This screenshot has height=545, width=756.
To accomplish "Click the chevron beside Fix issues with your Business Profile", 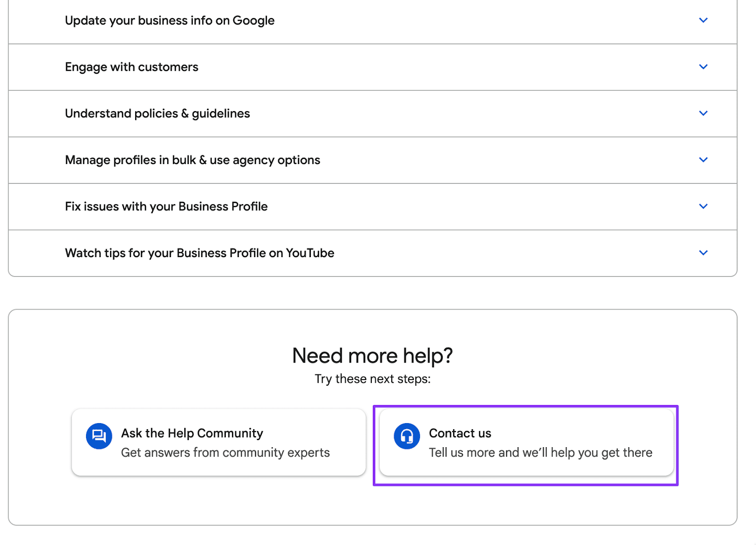I will pos(703,206).
